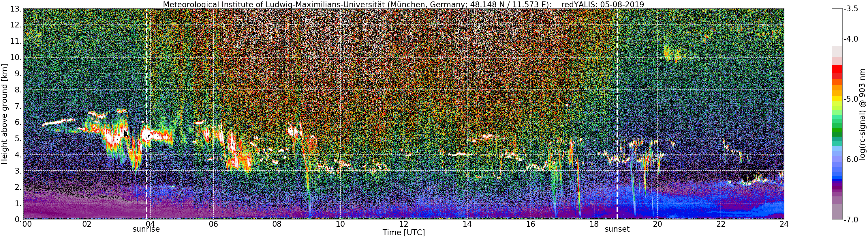The height and width of the screenshot is (238, 868).
Task: Click the '08' time tick label
Action: pyautogui.click(x=277, y=224)
